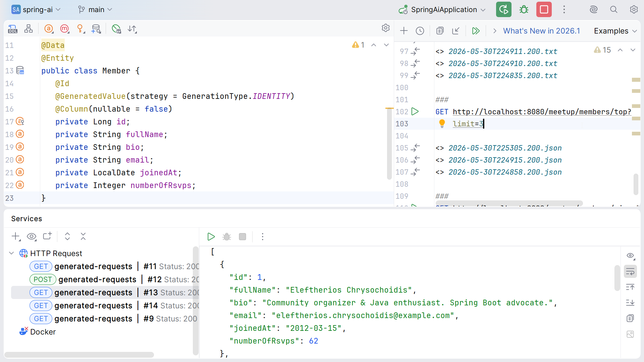Open the What's New in 2026.1 link
Image resolution: width=644 pixels, height=362 pixels.
coord(542,31)
